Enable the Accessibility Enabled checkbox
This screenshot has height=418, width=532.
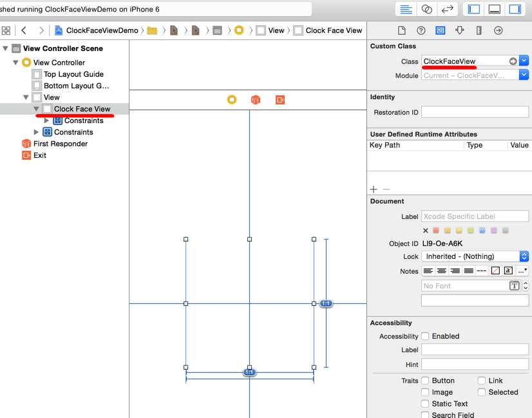(x=425, y=336)
